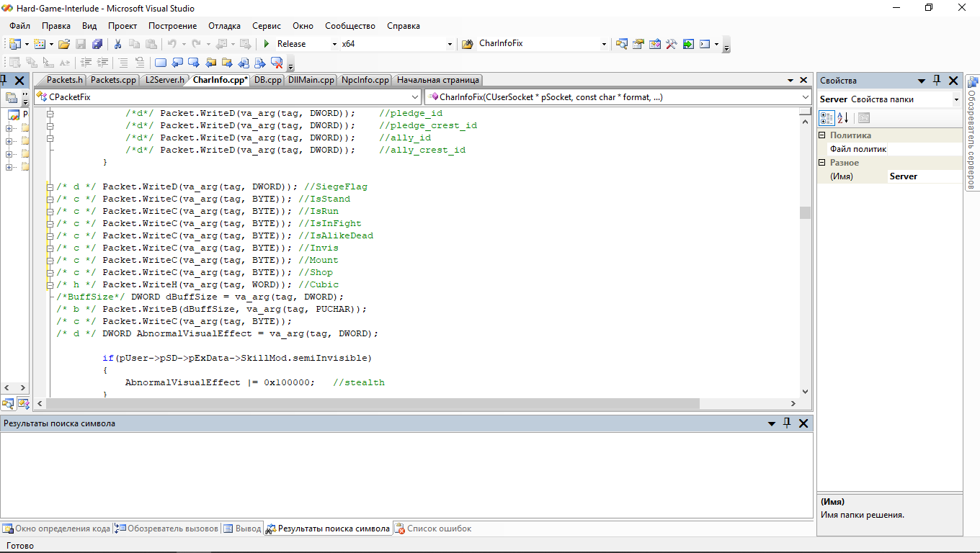980x553 pixels.
Task: Go to the previous bookmark icon
Action: 177,63
